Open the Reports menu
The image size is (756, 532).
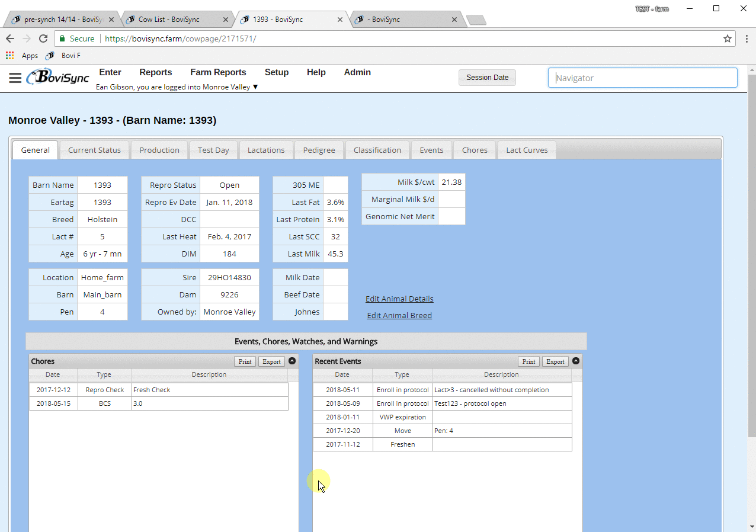(156, 72)
